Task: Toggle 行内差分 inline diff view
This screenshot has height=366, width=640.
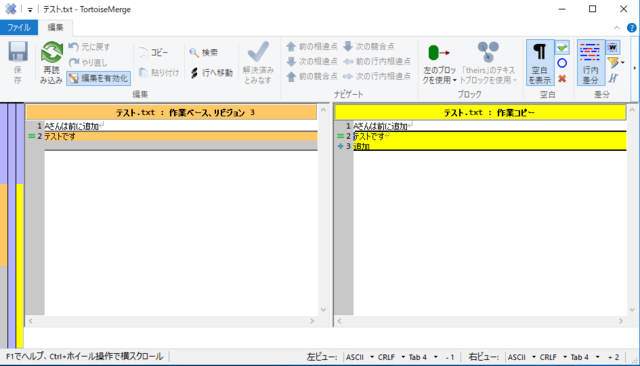Action: point(590,62)
